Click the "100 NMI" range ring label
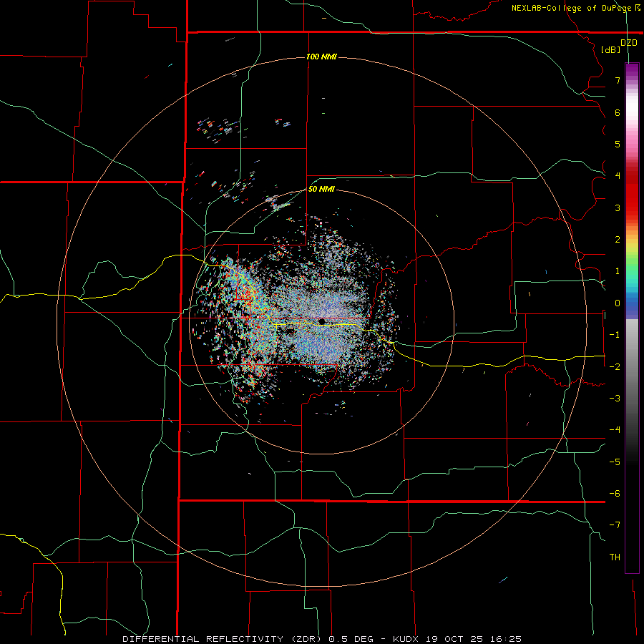This screenshot has width=644, height=644. pyautogui.click(x=321, y=57)
